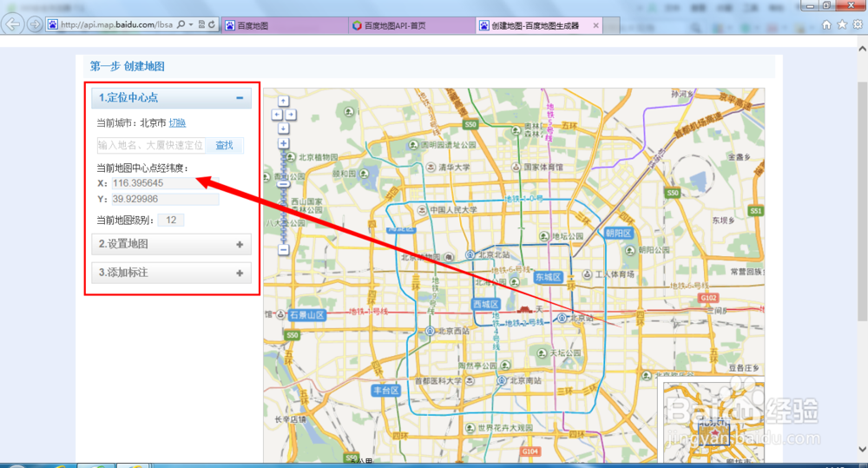Click the 西城区 district label
Image resolution: width=868 pixels, height=468 pixels.
tap(486, 304)
